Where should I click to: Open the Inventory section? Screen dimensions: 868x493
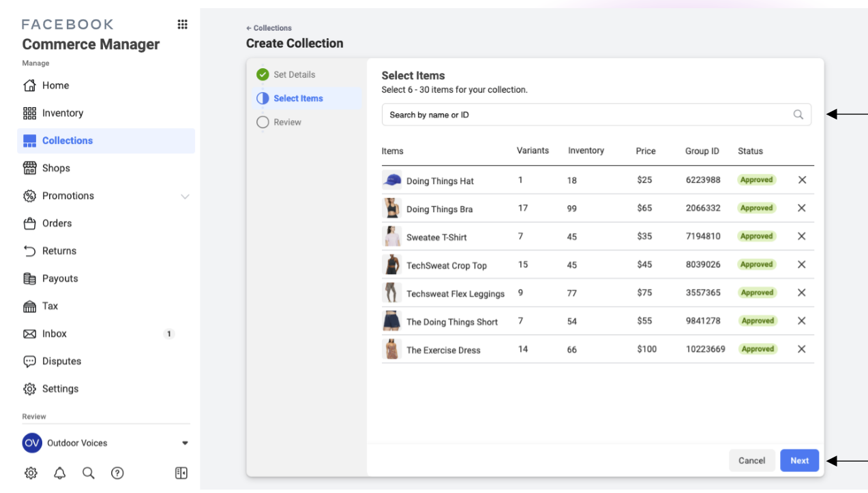coord(63,113)
